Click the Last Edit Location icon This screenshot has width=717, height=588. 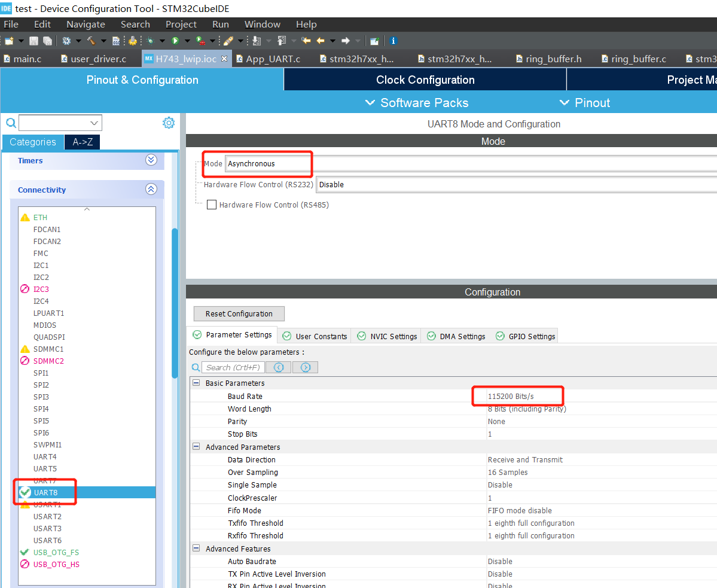306,41
